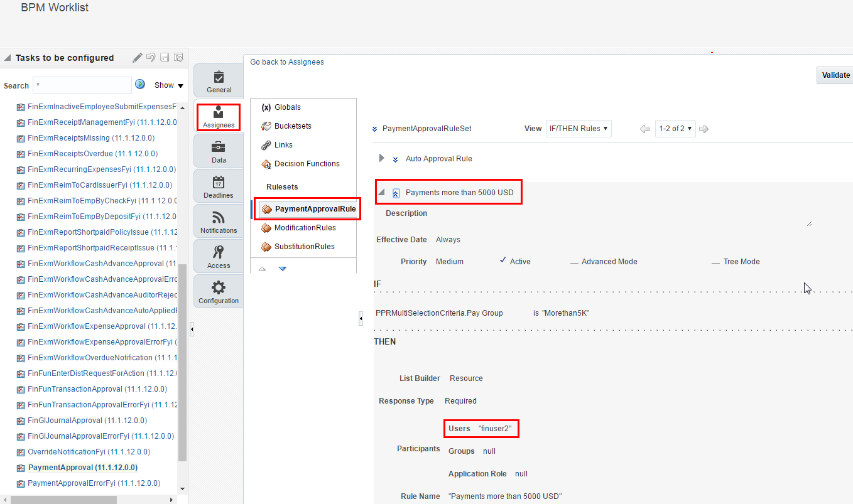Toggle the Active checkbox for the rule
This screenshot has height=504, width=853.
click(503, 260)
